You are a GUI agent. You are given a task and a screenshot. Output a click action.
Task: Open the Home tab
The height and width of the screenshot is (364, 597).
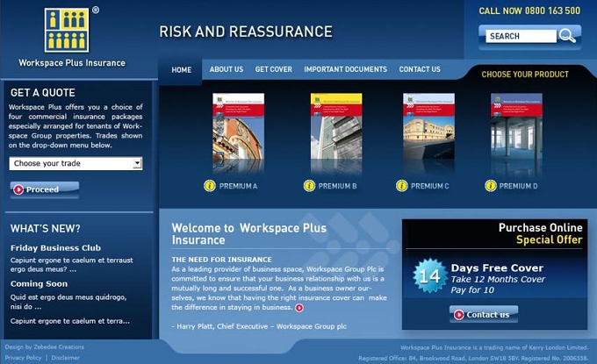coord(181,70)
